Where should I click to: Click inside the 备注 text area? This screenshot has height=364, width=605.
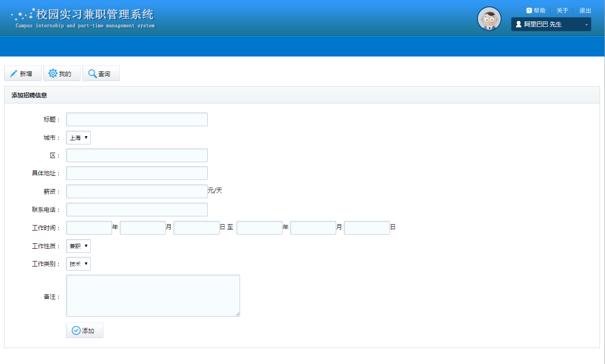[153, 296]
